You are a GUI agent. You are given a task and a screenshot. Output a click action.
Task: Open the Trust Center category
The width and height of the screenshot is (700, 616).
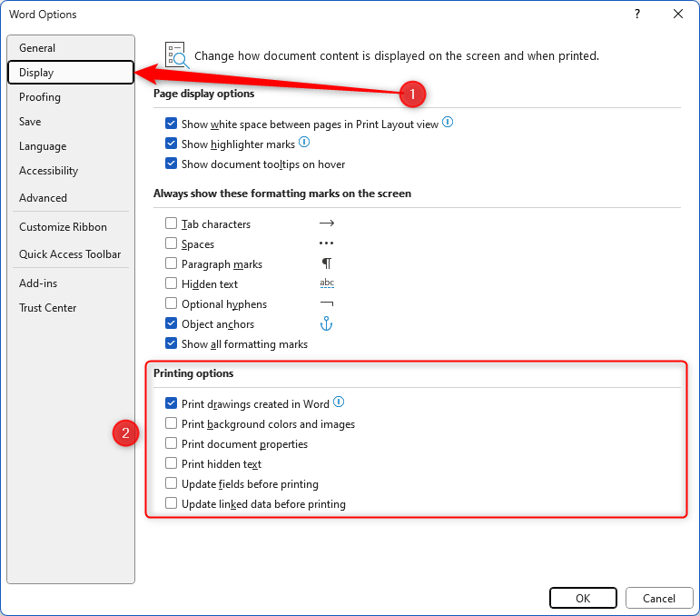tap(48, 308)
